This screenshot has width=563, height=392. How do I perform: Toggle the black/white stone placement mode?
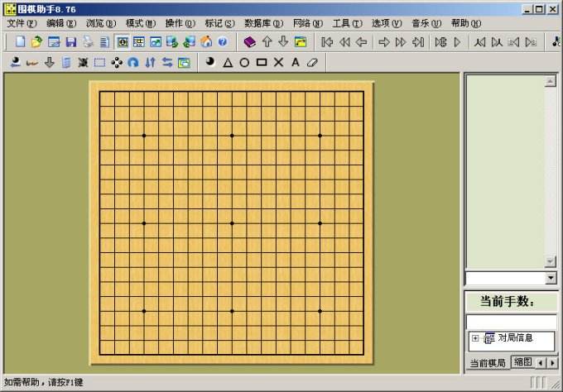pyautogui.click(x=209, y=62)
